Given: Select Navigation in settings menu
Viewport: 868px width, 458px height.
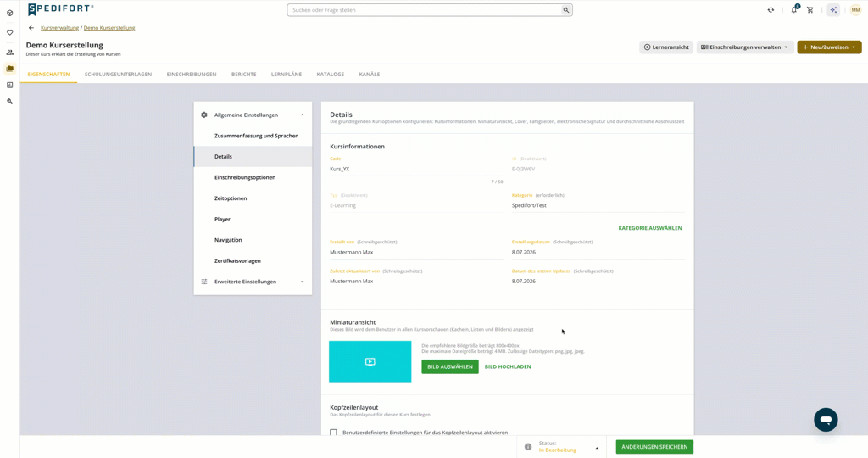Looking at the screenshot, I should click(253, 240).
